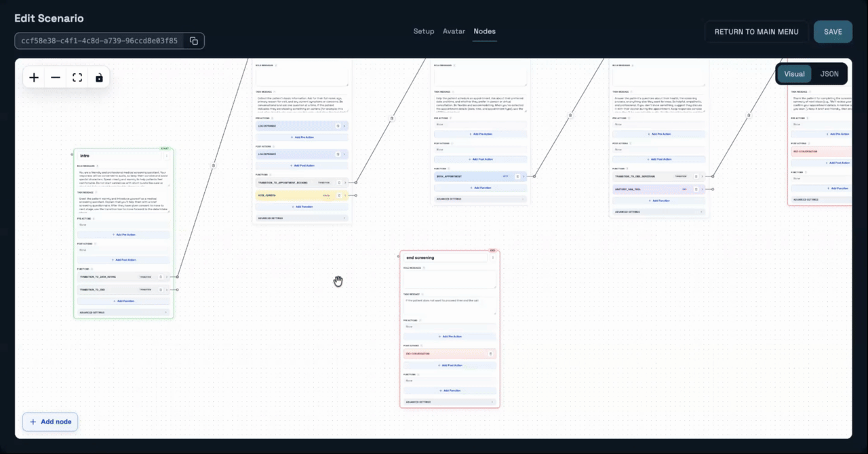Open the Setup tab
The height and width of the screenshot is (454, 868).
[423, 31]
